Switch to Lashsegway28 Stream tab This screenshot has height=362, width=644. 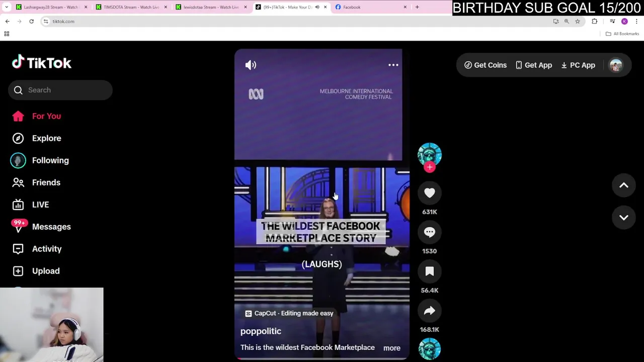pyautogui.click(x=50, y=7)
